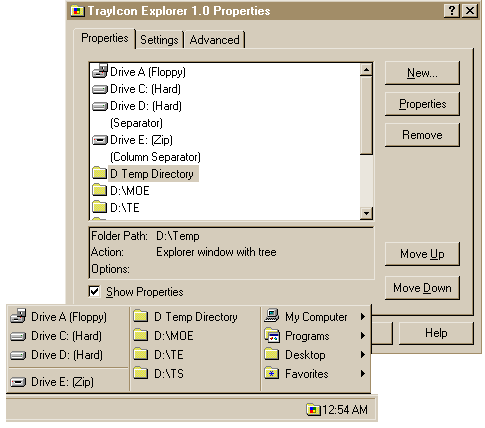Viewport: 485px width, 428px height.
Task: Click D:\MOE folder icon in popup menu
Action: [141, 335]
